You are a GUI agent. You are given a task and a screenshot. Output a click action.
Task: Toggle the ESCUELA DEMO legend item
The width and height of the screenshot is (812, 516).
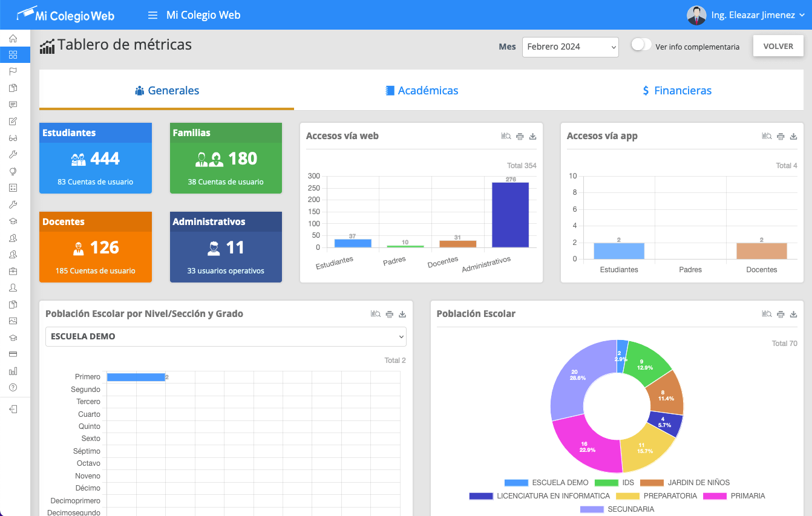[x=546, y=483]
